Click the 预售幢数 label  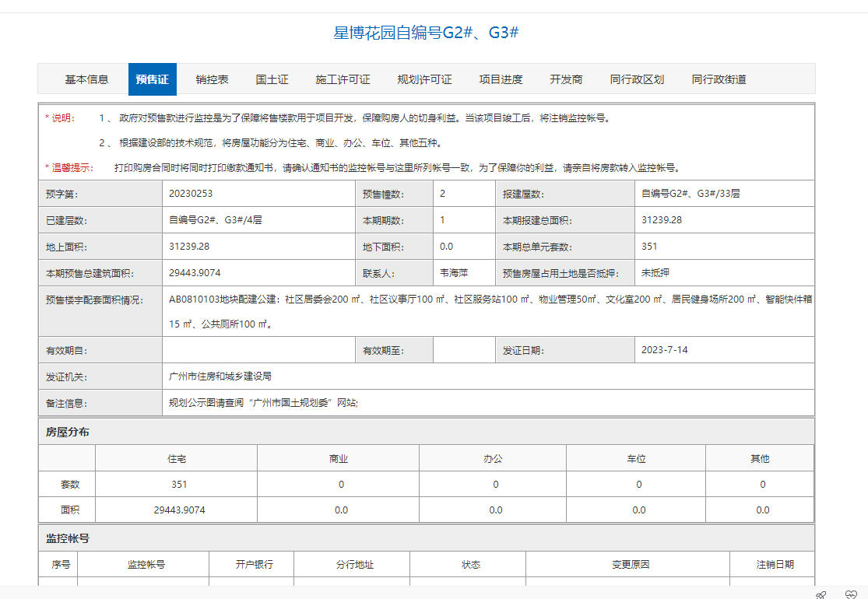pos(383,194)
